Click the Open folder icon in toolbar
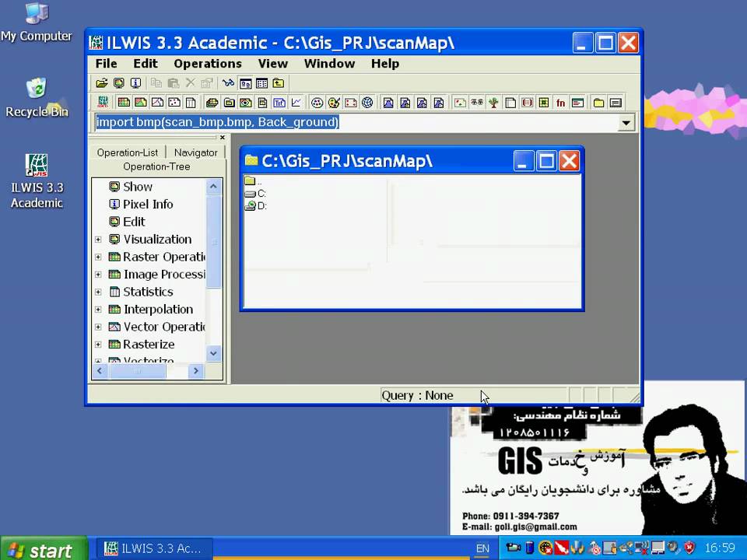747x560 pixels. (101, 83)
